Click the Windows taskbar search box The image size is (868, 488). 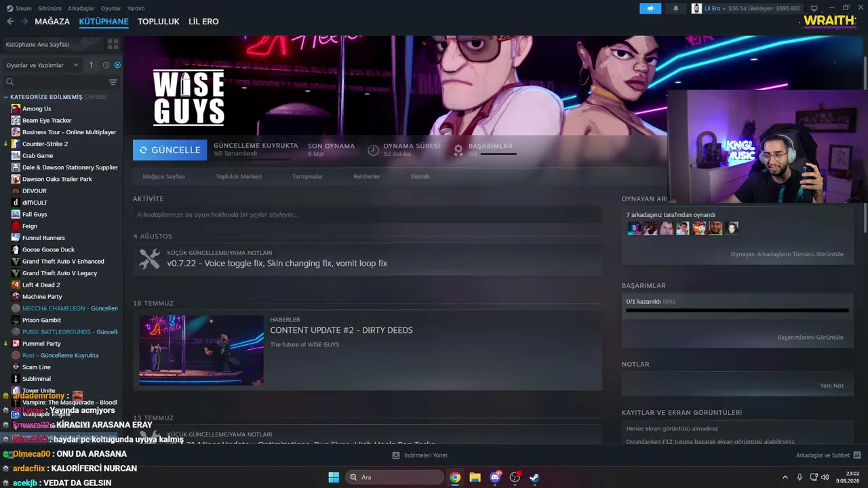[x=395, y=477]
